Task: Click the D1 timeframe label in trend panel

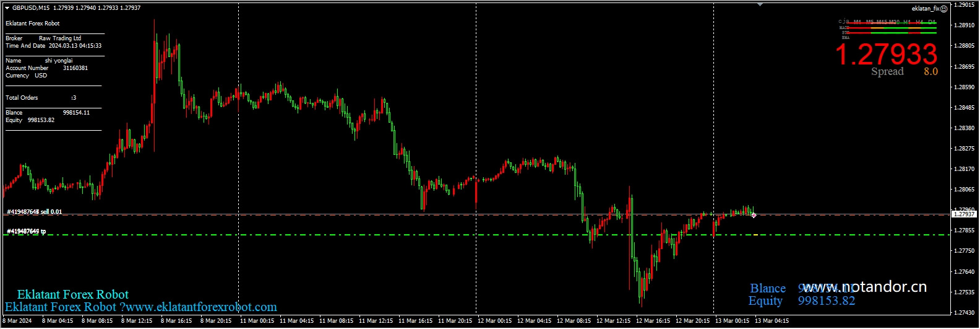Action: point(932,22)
